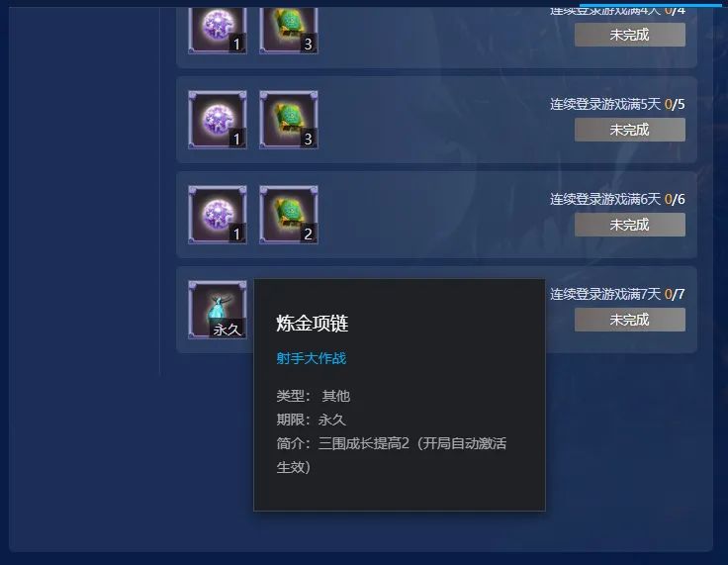Click 未完成 button under 连续登录游戏满6天

(629, 225)
